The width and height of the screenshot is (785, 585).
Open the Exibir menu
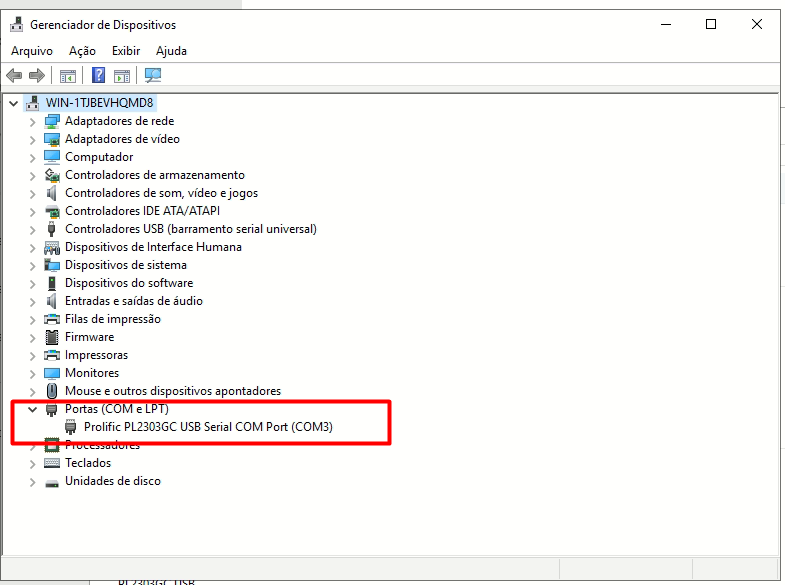pyautogui.click(x=126, y=51)
